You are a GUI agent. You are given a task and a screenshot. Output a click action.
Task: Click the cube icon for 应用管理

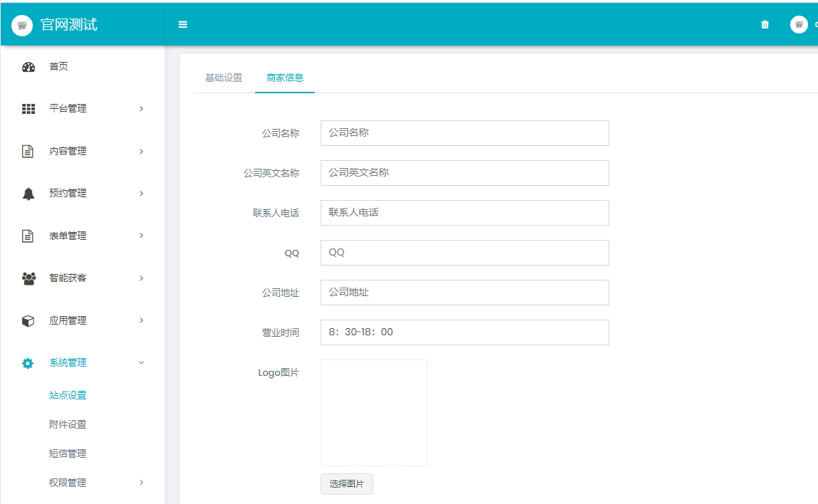[29, 321]
